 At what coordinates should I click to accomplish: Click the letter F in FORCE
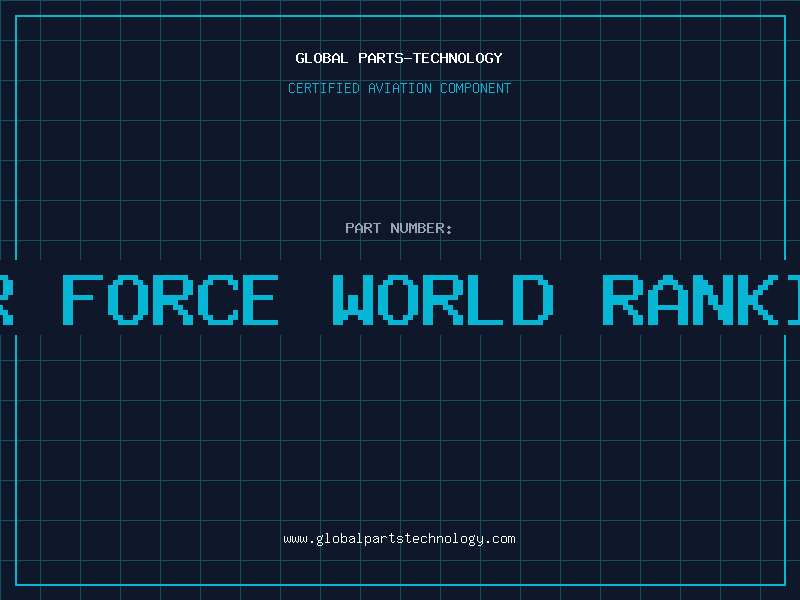(82, 299)
